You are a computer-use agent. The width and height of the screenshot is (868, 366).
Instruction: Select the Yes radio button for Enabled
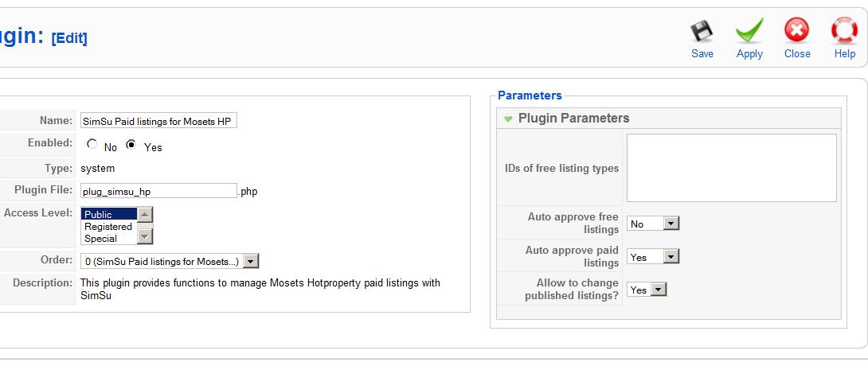click(131, 145)
